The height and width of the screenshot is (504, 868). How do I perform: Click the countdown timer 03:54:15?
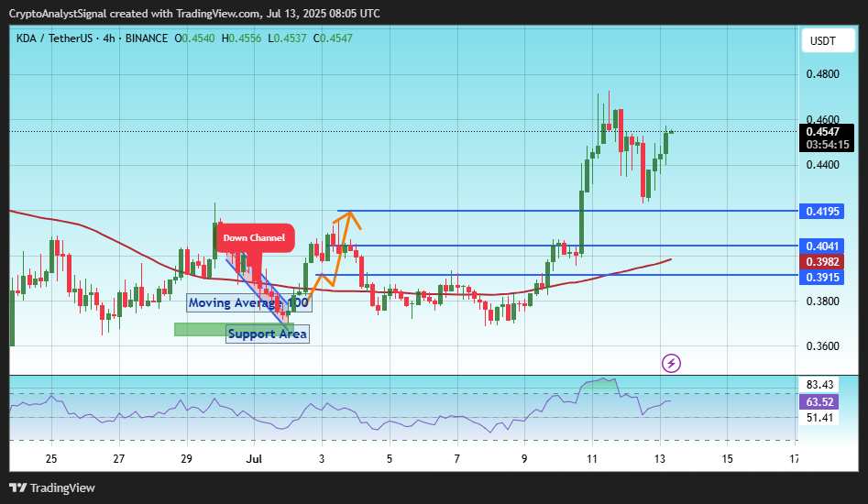pos(828,145)
